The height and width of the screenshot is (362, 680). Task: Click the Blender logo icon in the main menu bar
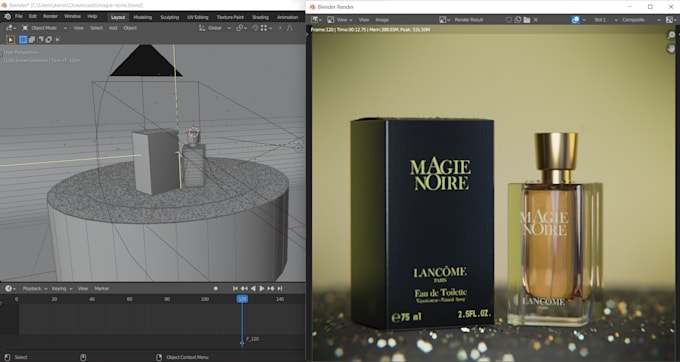point(7,16)
